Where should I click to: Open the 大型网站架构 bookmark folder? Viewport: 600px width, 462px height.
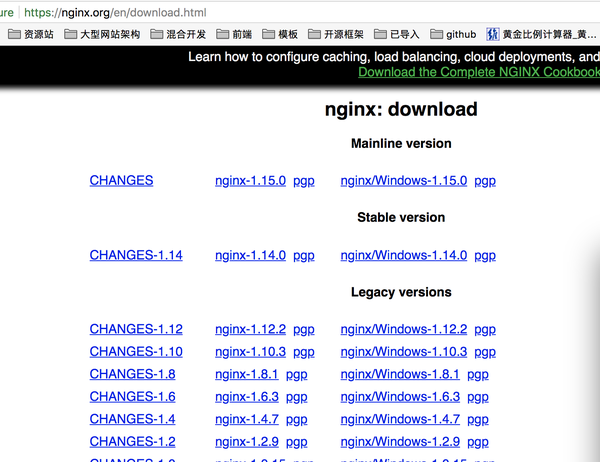tap(102, 34)
